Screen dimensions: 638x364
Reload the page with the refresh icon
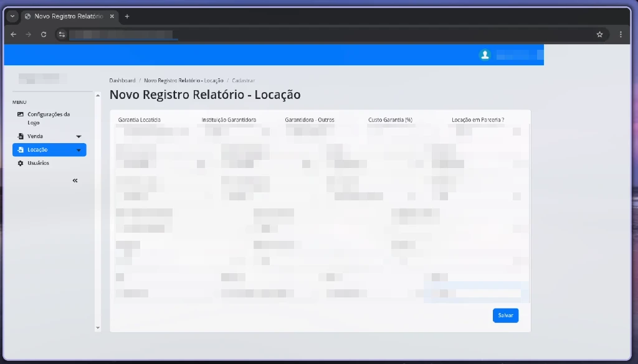pyautogui.click(x=44, y=34)
